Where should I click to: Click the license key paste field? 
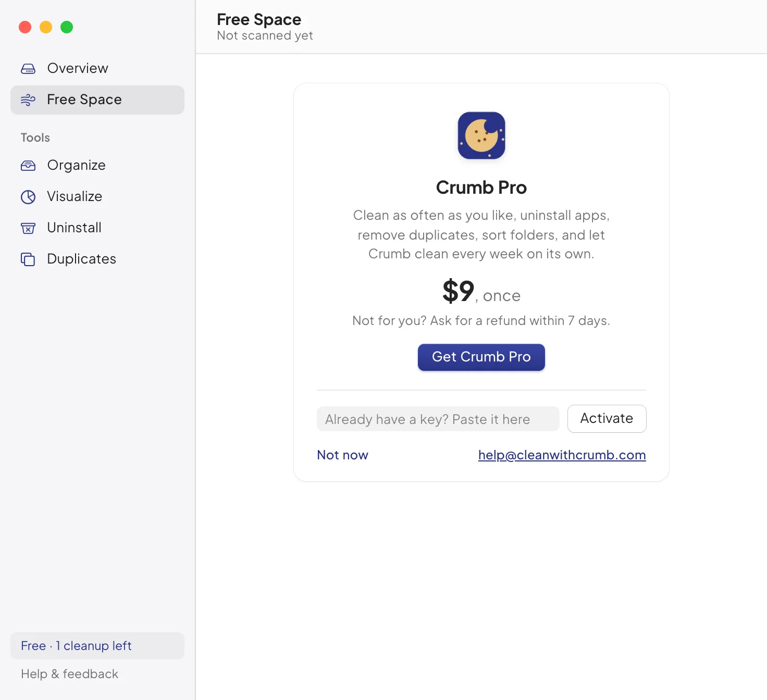[438, 419]
